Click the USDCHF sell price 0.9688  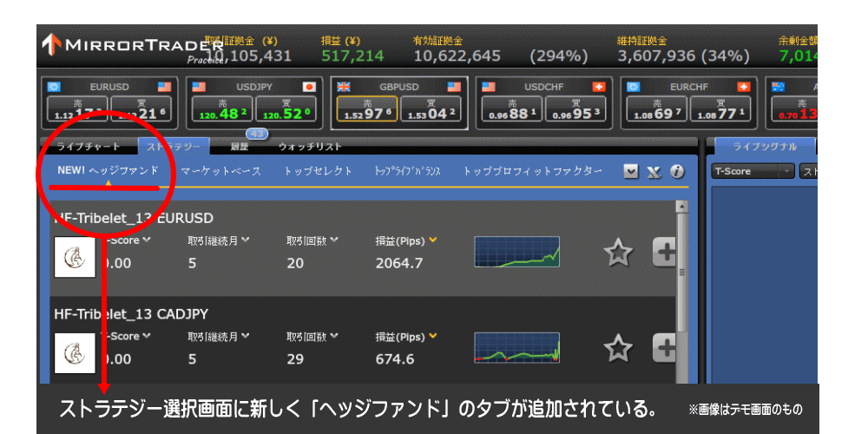point(512,109)
